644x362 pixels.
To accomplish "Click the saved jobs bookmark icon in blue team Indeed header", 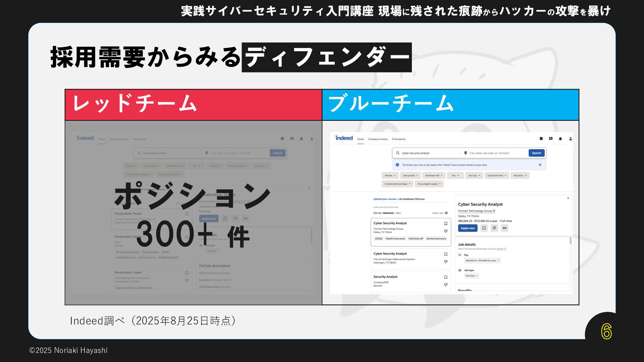I will (x=541, y=139).
